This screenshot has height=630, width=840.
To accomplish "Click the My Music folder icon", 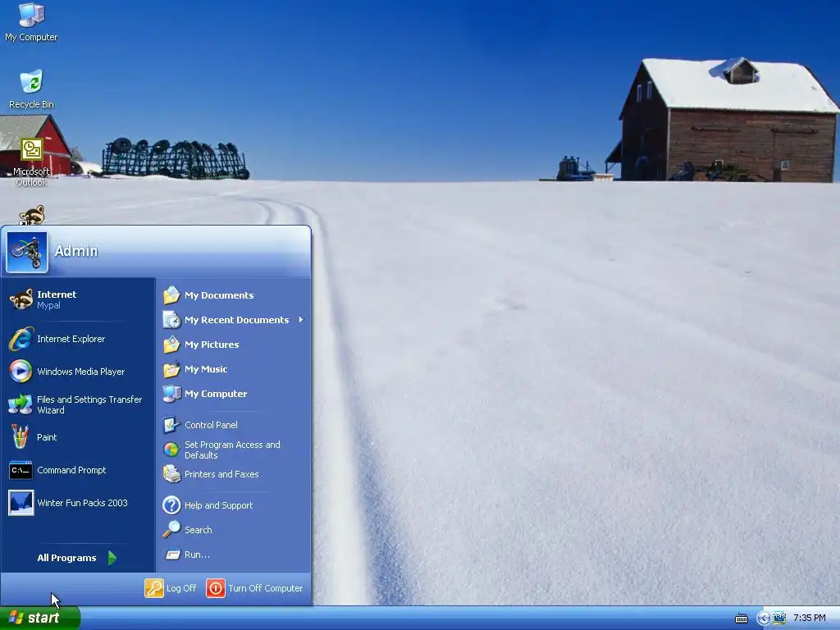I will click(171, 369).
